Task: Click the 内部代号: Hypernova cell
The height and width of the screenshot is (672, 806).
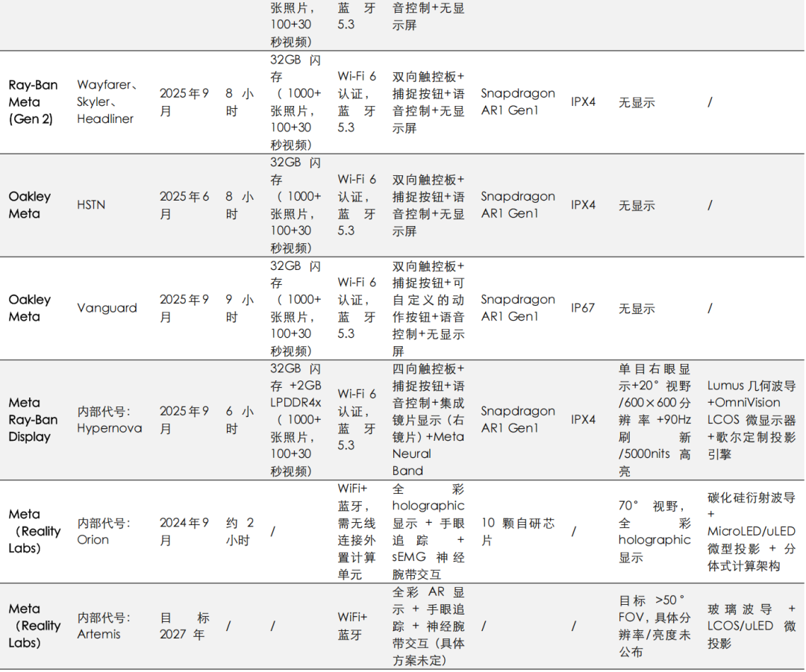Action: (109, 420)
